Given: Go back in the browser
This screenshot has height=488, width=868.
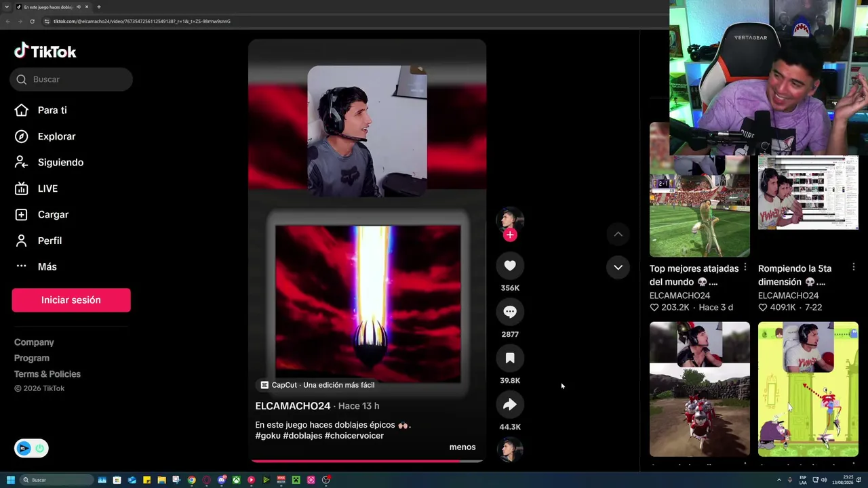Looking at the screenshot, I should pyautogui.click(x=7, y=21).
